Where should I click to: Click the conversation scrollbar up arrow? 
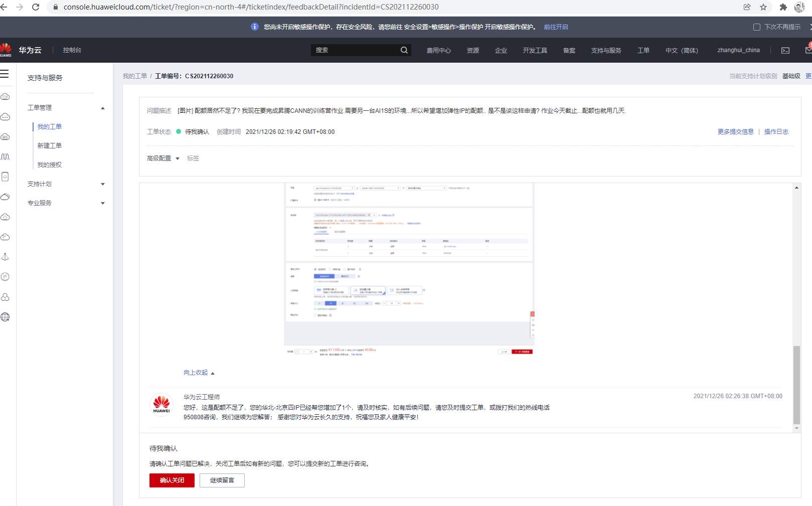coord(796,188)
